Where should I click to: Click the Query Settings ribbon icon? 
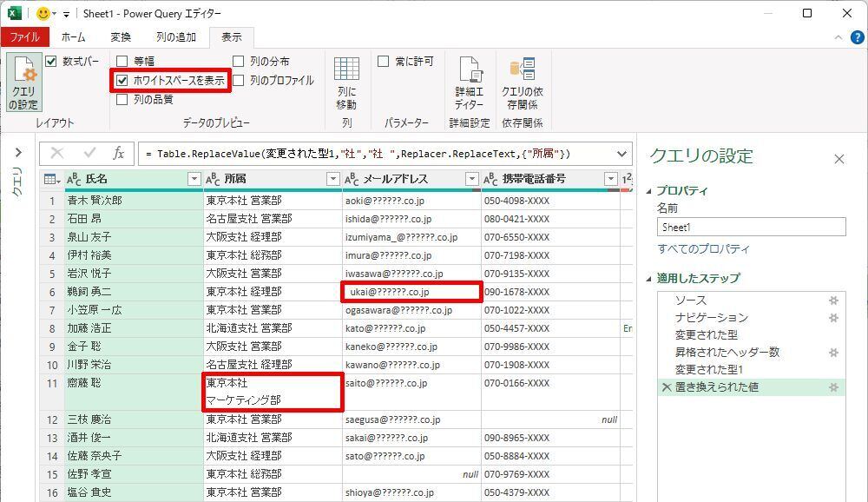click(x=23, y=83)
